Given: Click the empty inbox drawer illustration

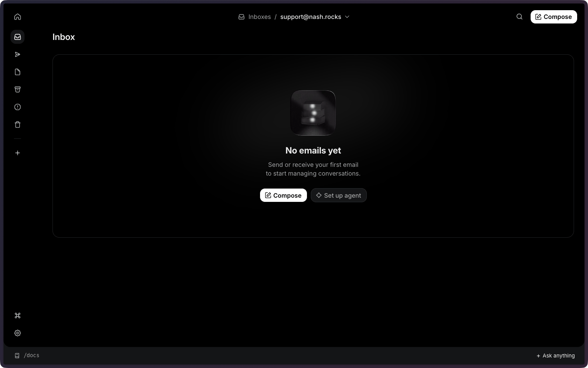Looking at the screenshot, I should 313,113.
